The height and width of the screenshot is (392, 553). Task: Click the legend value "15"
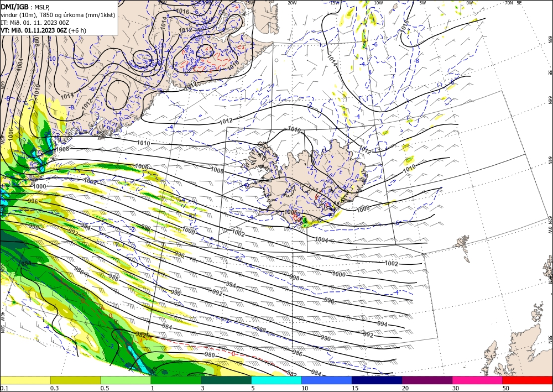coord(355,388)
